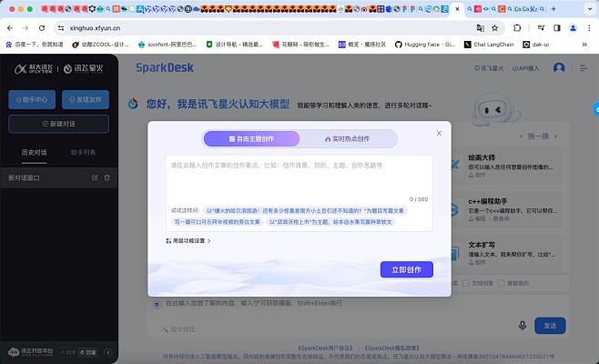The width and height of the screenshot is (599, 364).
Task: Click the Spark flame icon beside the greeting
Action: tap(133, 104)
